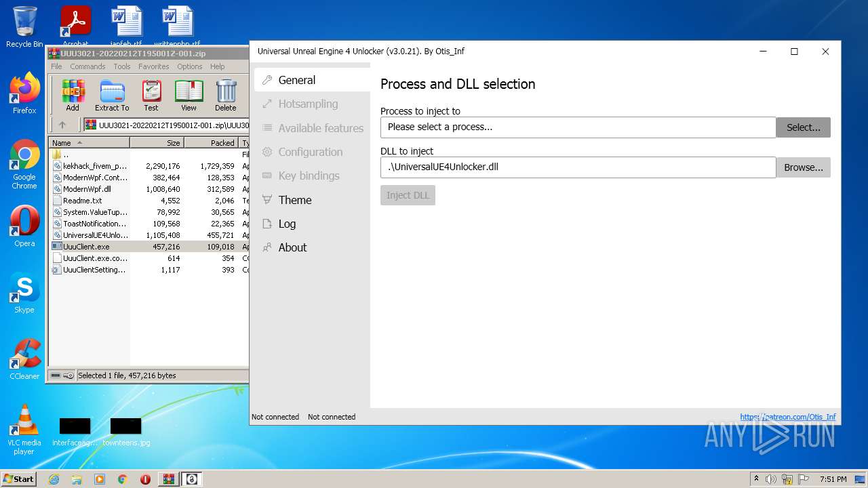Select UniversalUE4Unlo... file row
Screen dimensions: 868x488
[x=149, y=235]
